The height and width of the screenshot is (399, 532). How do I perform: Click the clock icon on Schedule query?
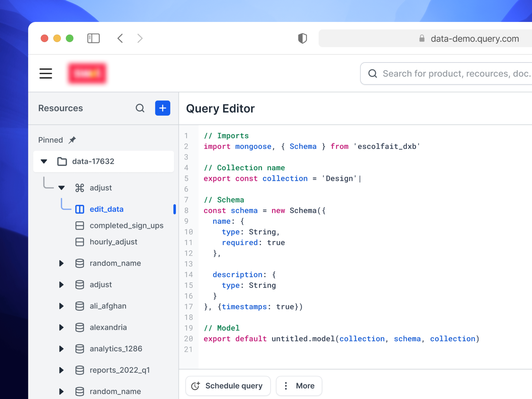[x=196, y=386]
